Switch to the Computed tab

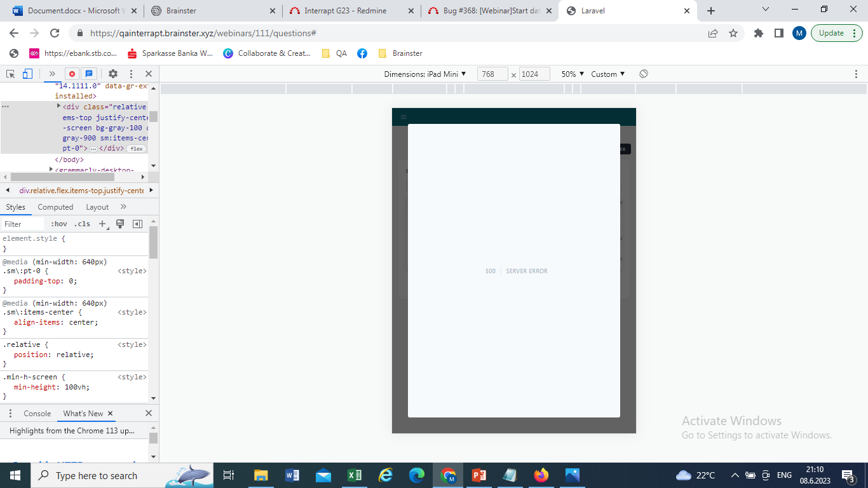[x=55, y=207]
